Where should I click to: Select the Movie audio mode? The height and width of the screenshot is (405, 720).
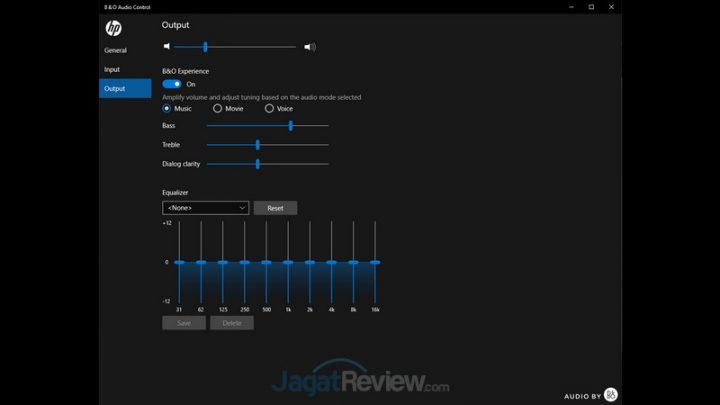pyautogui.click(x=218, y=108)
